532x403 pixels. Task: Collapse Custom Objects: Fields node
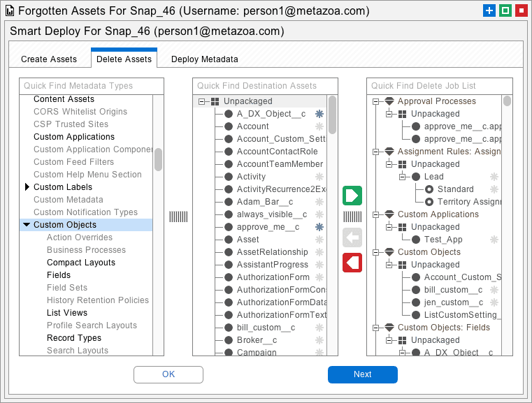point(375,328)
